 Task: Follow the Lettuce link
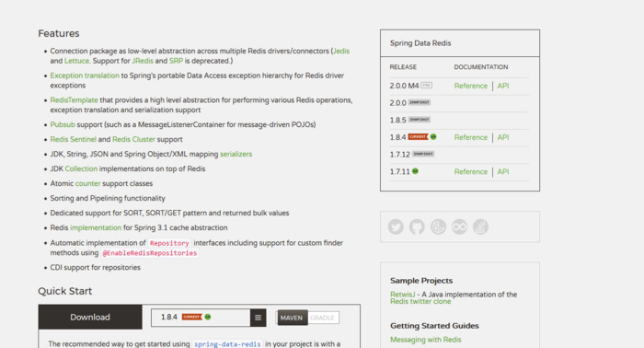76,61
